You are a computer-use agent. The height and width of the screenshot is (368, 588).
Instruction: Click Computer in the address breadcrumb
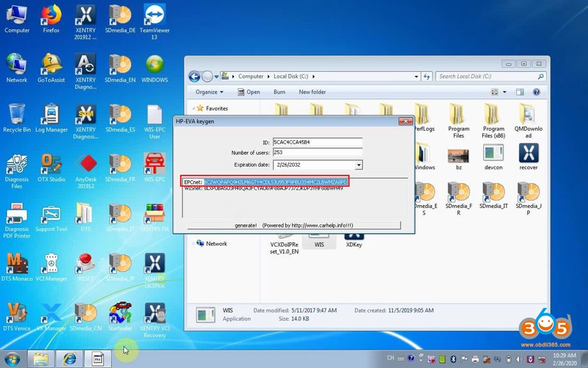[250, 76]
